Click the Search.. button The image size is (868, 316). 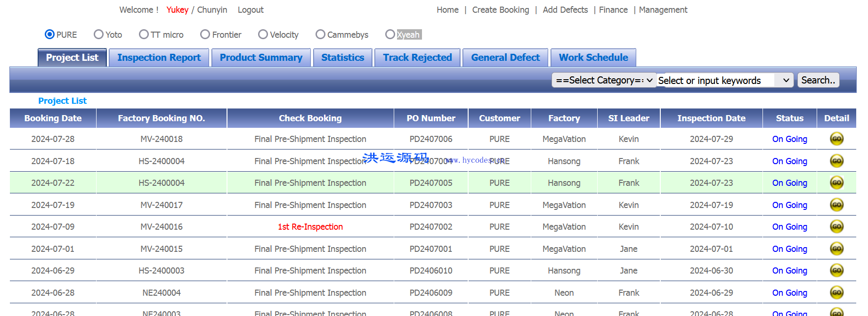pos(818,80)
